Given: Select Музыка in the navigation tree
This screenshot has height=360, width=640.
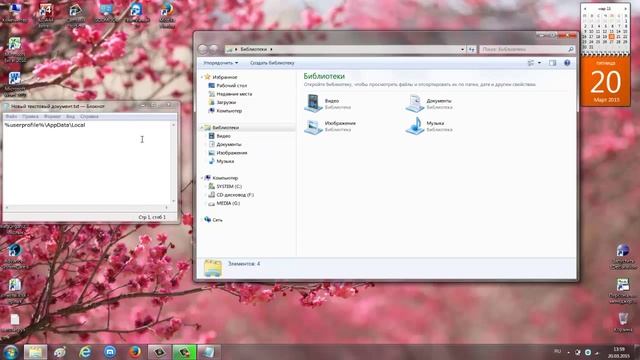Looking at the screenshot, I should (221, 161).
